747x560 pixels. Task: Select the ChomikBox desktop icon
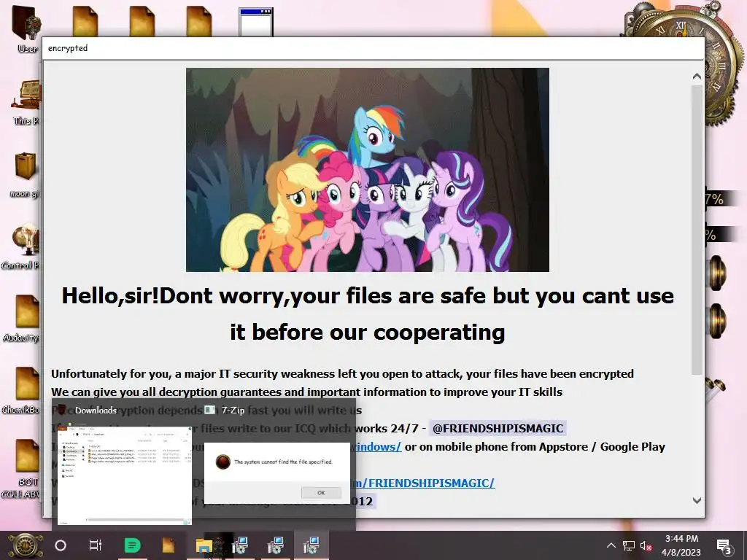(x=22, y=390)
